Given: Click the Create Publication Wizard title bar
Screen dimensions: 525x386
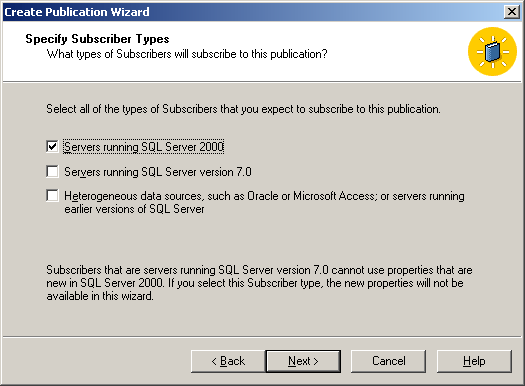Looking at the screenshot, I should [x=251, y=12].
